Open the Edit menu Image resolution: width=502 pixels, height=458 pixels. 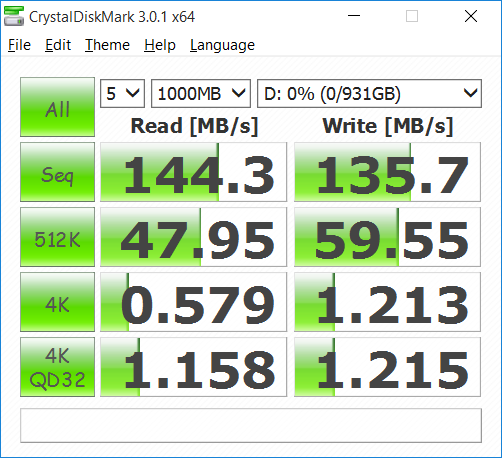58,45
